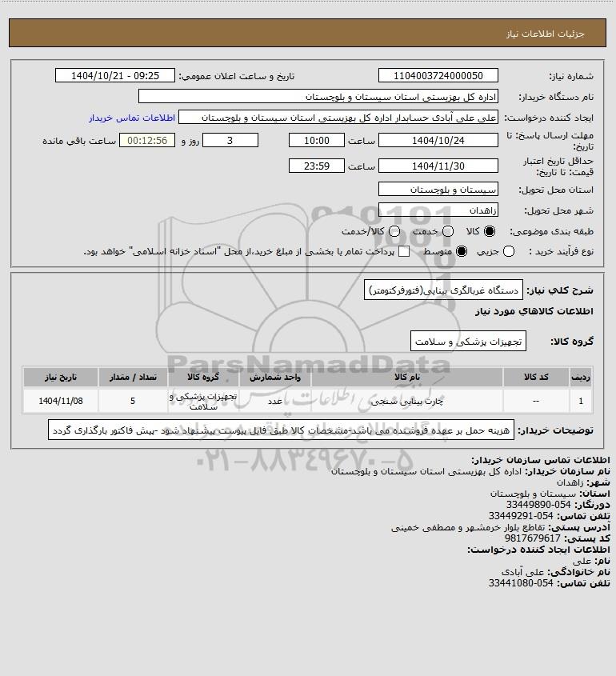Click the fax number 33449890-054
616x676 pixels.
(538, 505)
